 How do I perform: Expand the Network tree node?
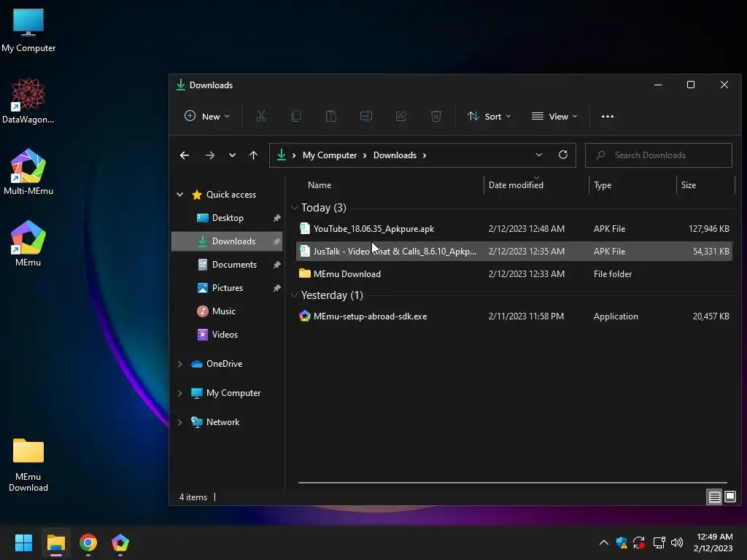tap(179, 422)
